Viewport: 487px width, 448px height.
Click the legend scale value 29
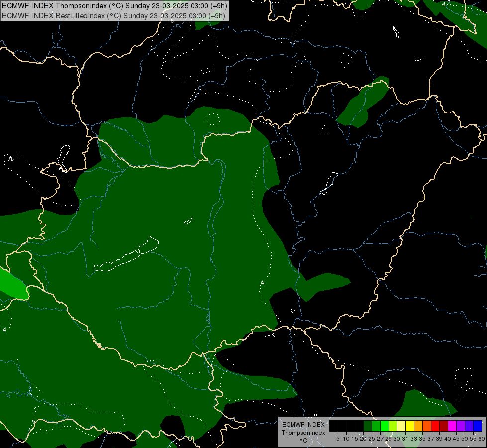(389, 439)
